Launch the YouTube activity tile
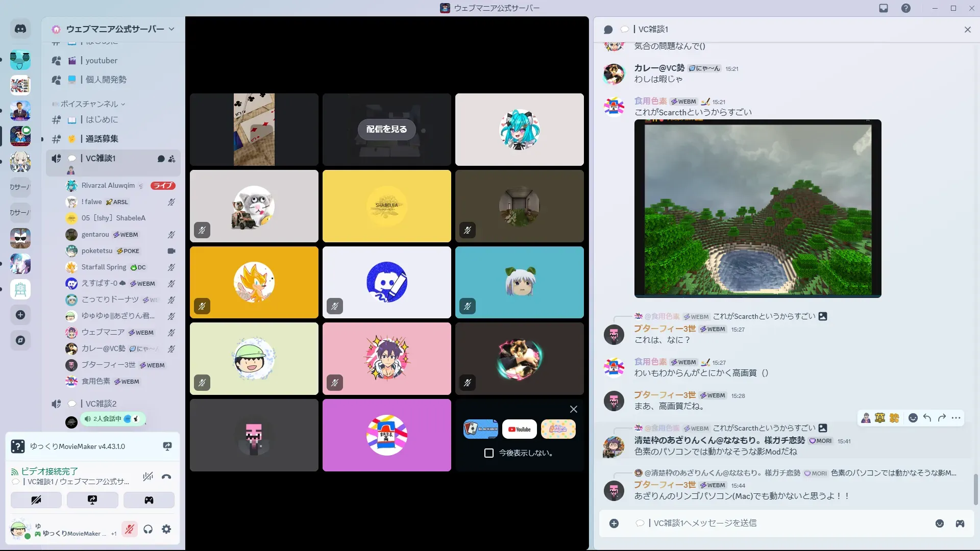The width and height of the screenshot is (980, 551). point(519,430)
